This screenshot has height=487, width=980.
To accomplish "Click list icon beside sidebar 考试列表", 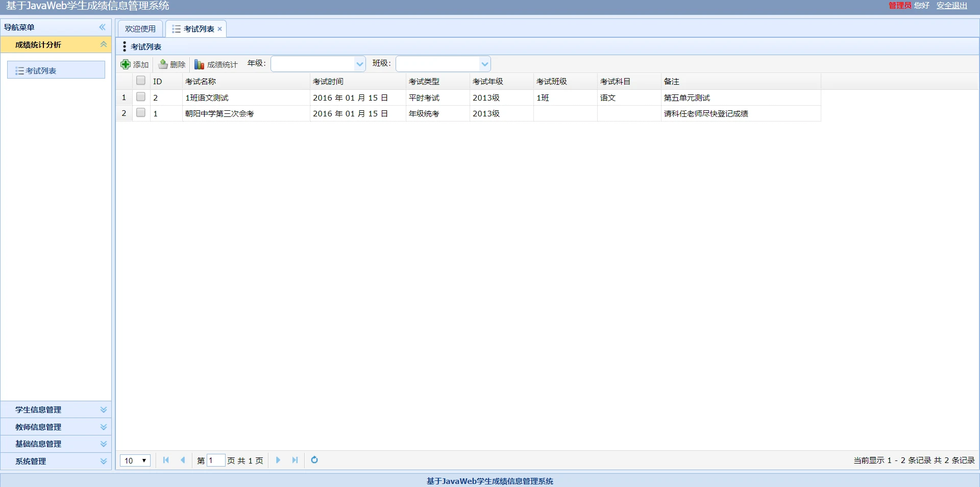I will [19, 70].
